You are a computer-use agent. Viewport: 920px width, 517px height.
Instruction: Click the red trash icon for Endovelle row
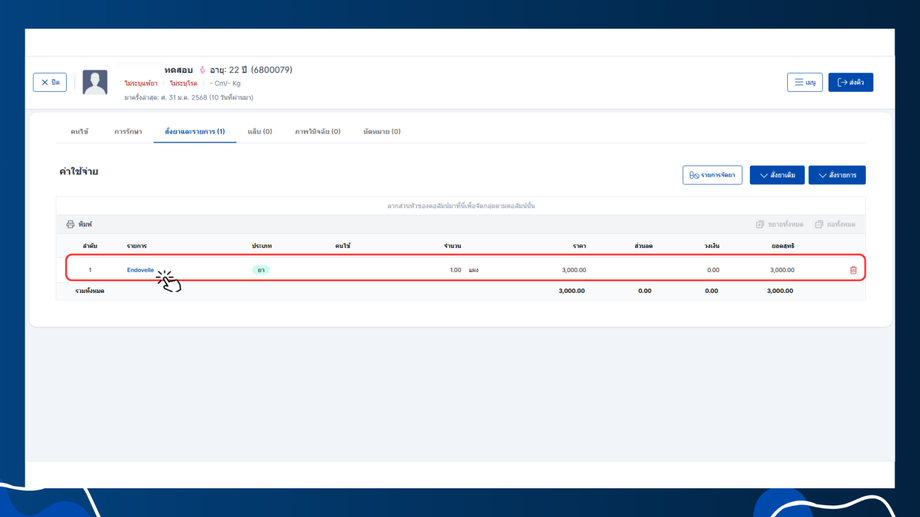point(853,270)
